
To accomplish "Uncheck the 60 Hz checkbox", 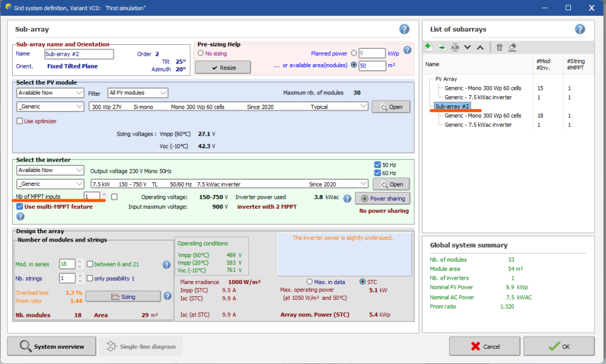I will click(x=378, y=173).
